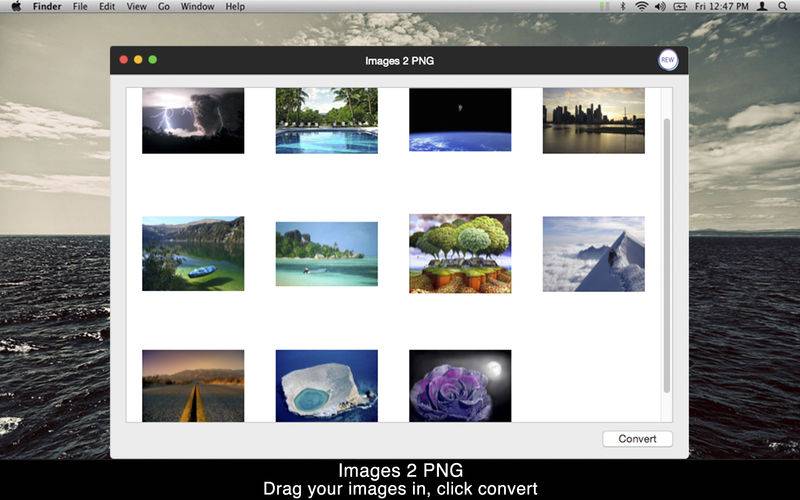800x500 pixels.
Task: Select the lightning storm thumbnail
Action: 193,121
